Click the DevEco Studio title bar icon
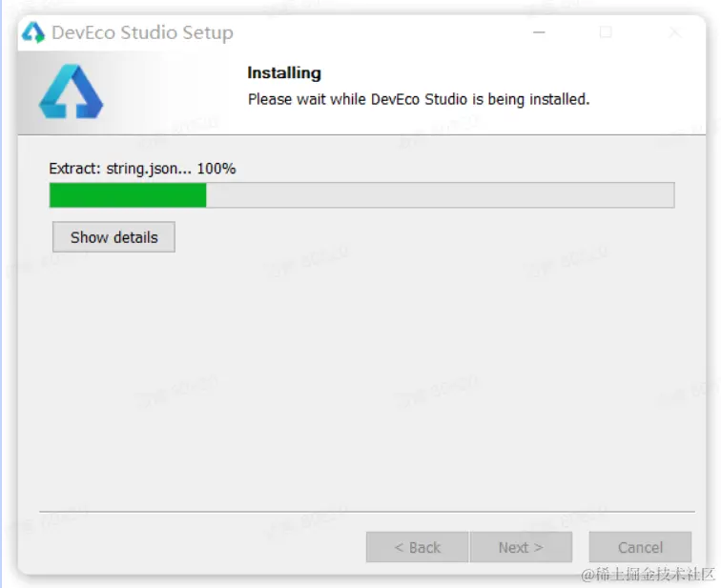The height and width of the screenshot is (588, 721). pos(33,32)
